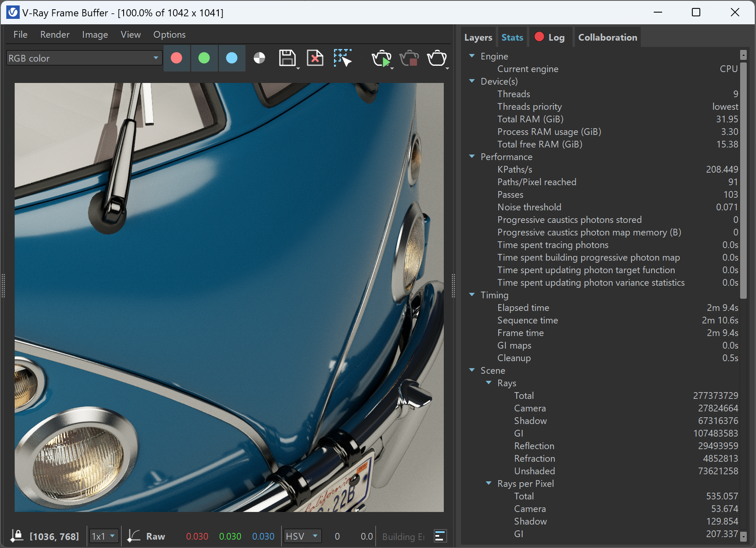Viewport: 756px width, 548px height.
Task: Click the stats panel vertical scrollbar thumb
Action: pos(743,180)
